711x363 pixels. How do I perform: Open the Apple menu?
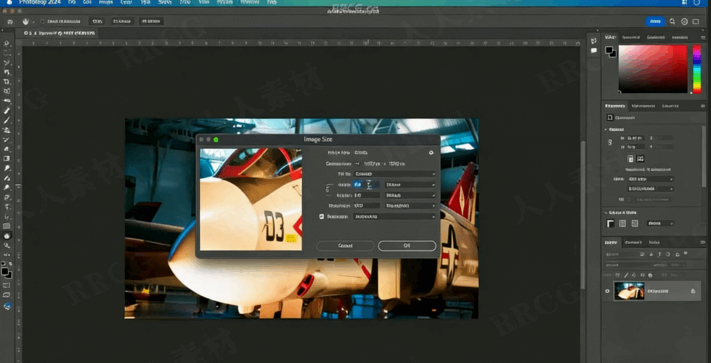[x=9, y=2]
